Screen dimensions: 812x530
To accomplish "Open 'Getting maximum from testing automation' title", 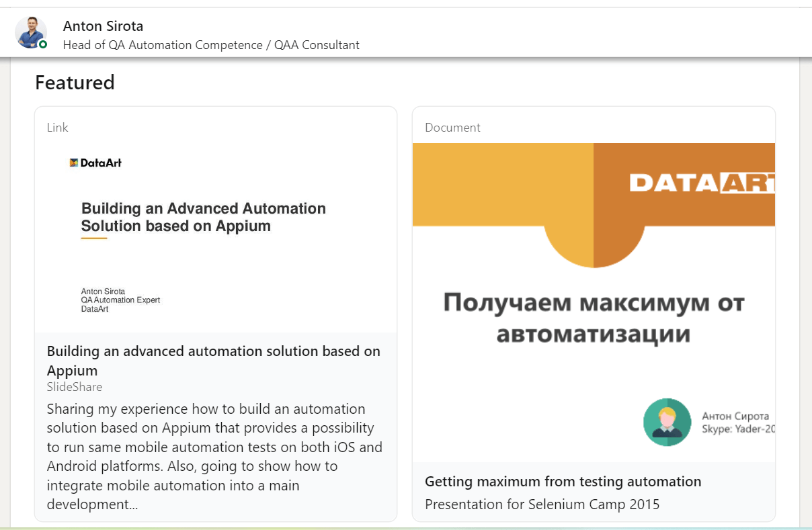I will [x=563, y=482].
